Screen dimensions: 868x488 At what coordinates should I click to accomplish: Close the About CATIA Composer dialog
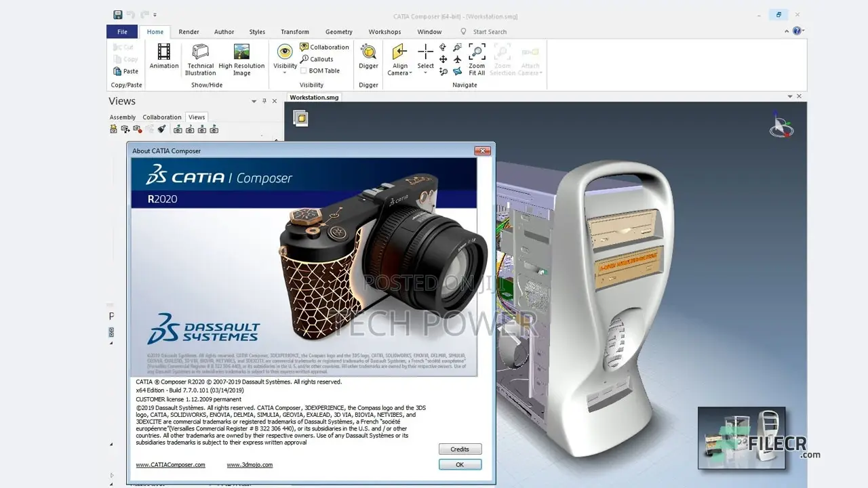click(x=482, y=150)
